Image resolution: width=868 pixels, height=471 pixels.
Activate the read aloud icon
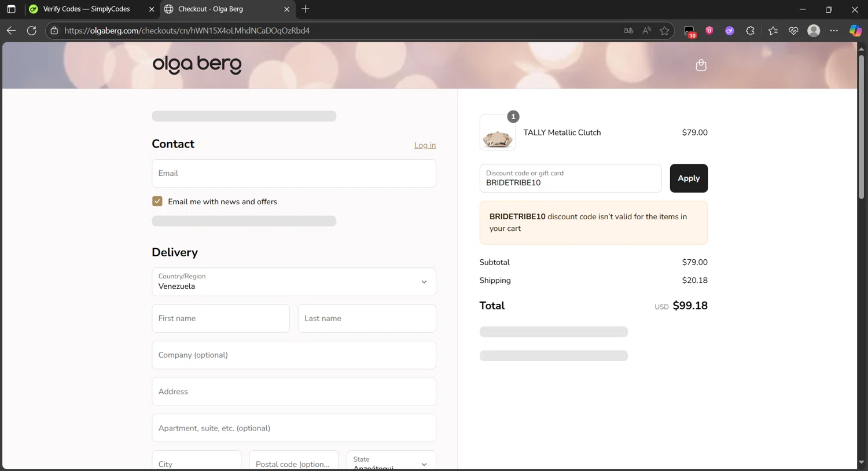click(646, 31)
